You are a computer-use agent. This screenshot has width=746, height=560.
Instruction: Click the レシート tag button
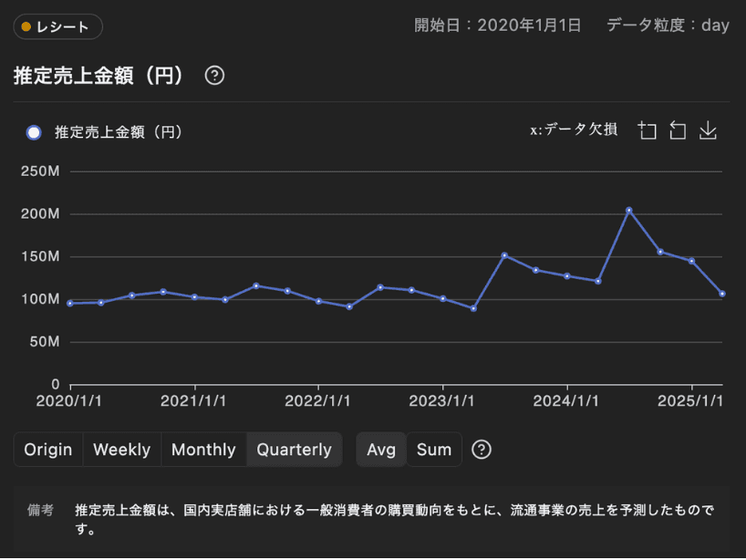pos(58,26)
